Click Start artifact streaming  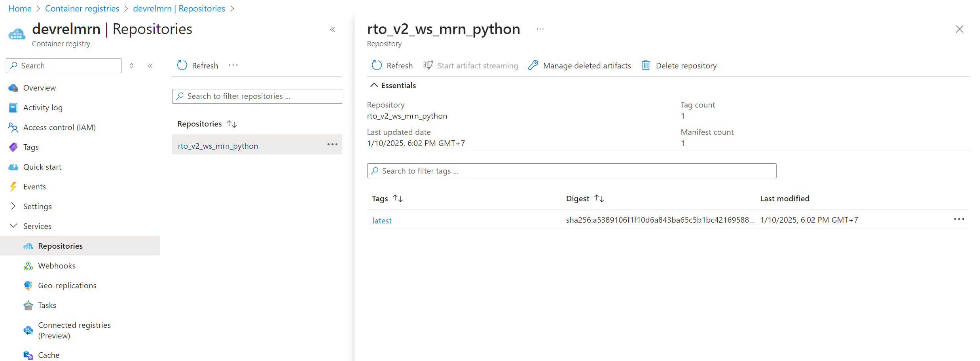pos(470,65)
